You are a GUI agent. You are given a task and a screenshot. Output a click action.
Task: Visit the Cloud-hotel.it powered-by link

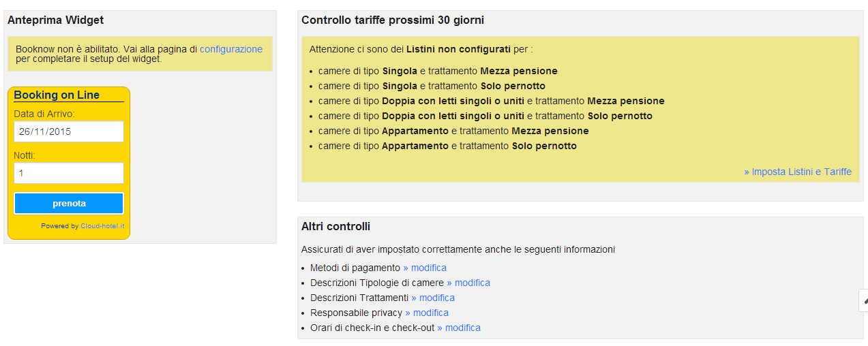tap(102, 226)
